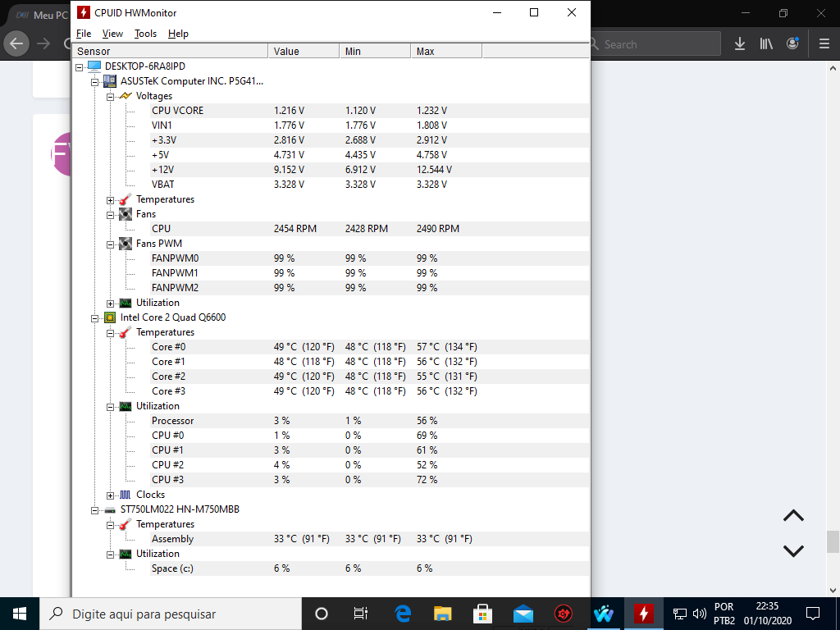Open the Help menu
Viewport: 840px width, 630px height.
pyautogui.click(x=178, y=33)
